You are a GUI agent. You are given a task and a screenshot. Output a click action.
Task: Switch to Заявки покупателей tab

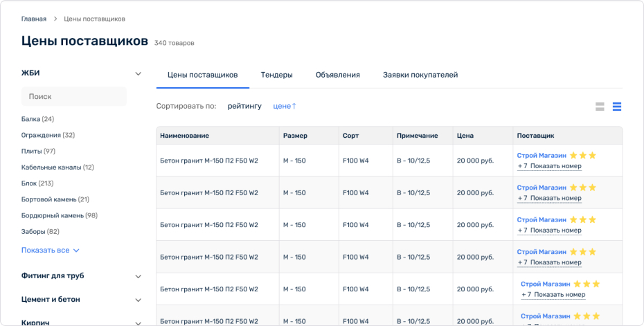click(420, 75)
